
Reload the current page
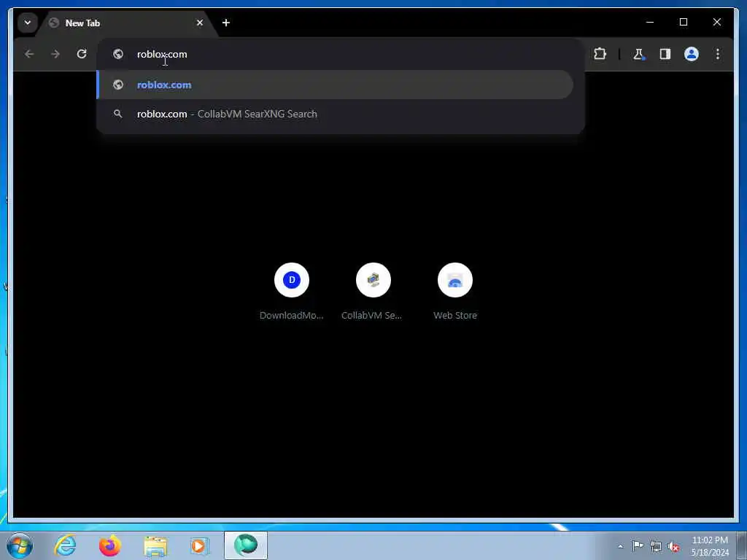pyautogui.click(x=82, y=54)
